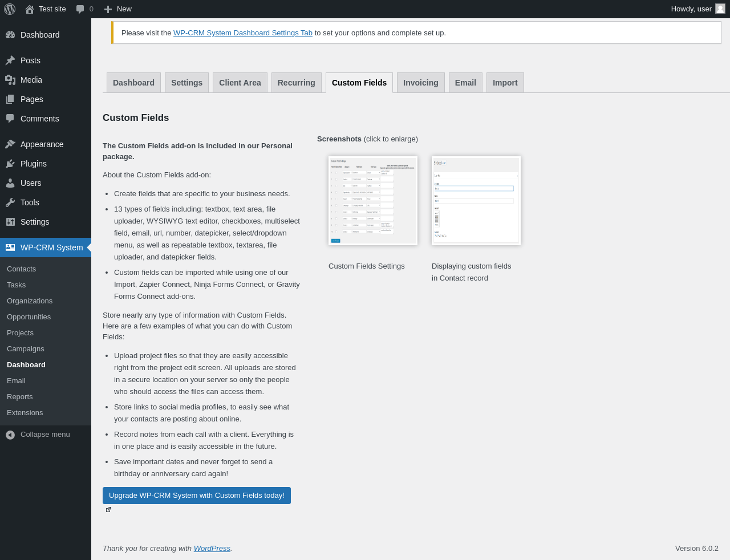The width and height of the screenshot is (730, 560).
Task: Go to Test site link
Action: click(52, 9)
